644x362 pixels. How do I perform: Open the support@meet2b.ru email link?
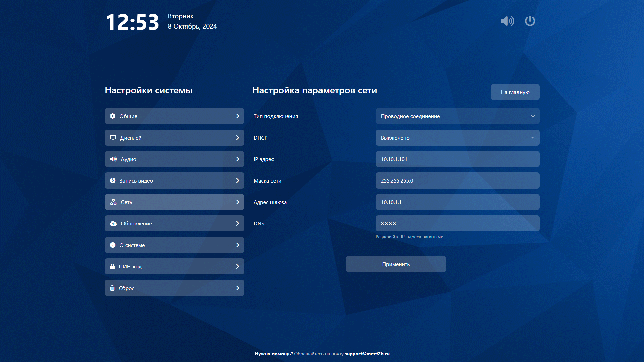click(x=367, y=354)
